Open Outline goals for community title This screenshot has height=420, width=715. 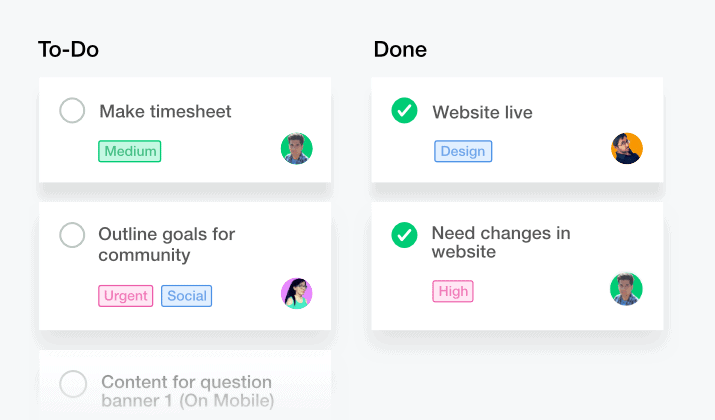[167, 244]
